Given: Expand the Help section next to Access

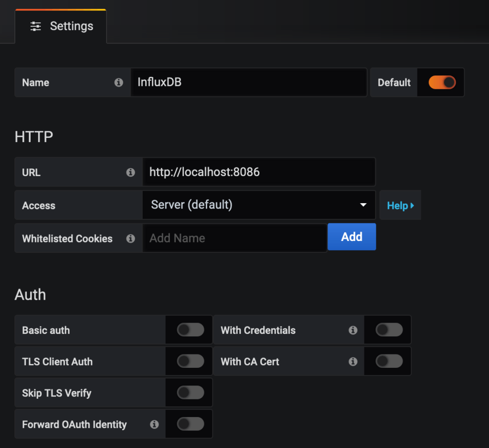Looking at the screenshot, I should tap(400, 205).
